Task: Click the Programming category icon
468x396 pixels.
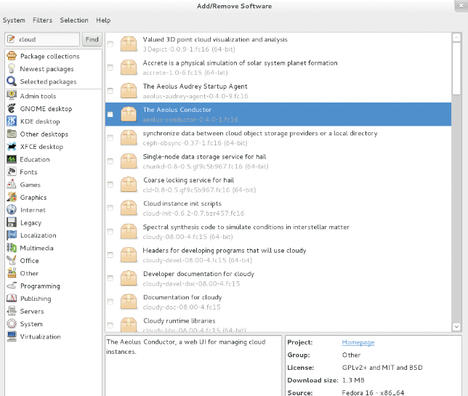Action: [x=12, y=286]
